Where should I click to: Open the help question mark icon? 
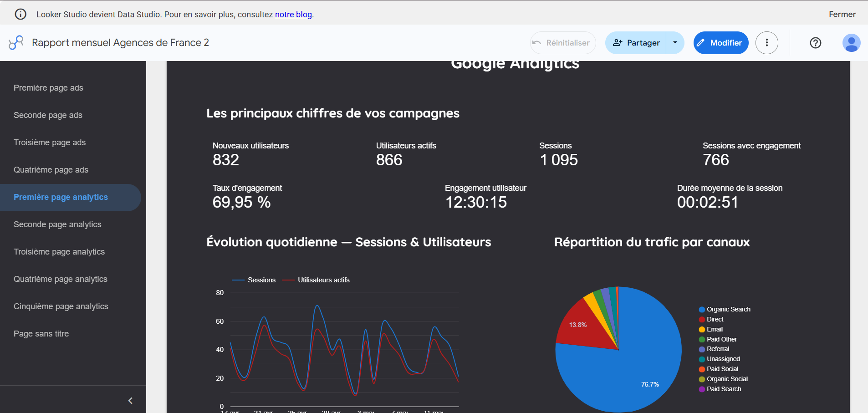coord(816,43)
